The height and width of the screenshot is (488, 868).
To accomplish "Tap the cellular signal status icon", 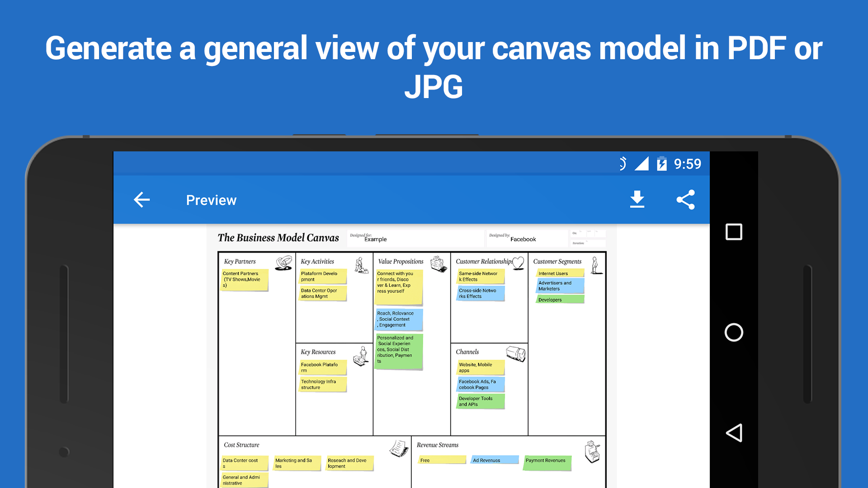I will (x=642, y=164).
